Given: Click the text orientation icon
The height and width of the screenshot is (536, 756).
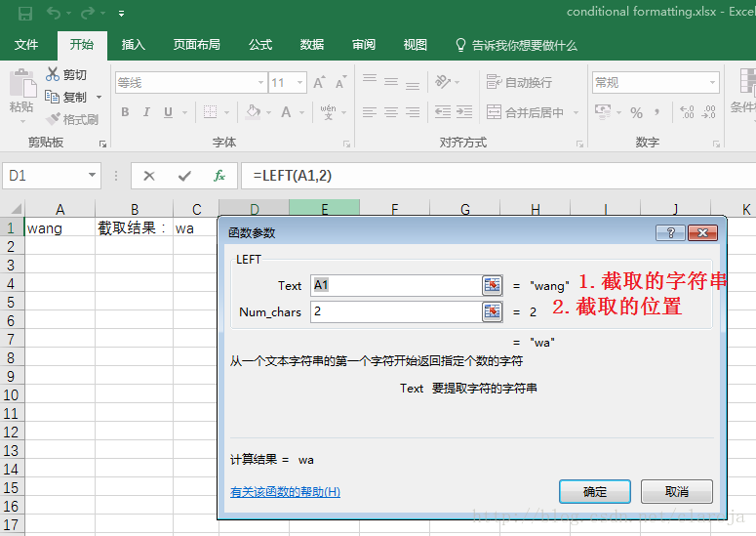Looking at the screenshot, I should [x=443, y=82].
